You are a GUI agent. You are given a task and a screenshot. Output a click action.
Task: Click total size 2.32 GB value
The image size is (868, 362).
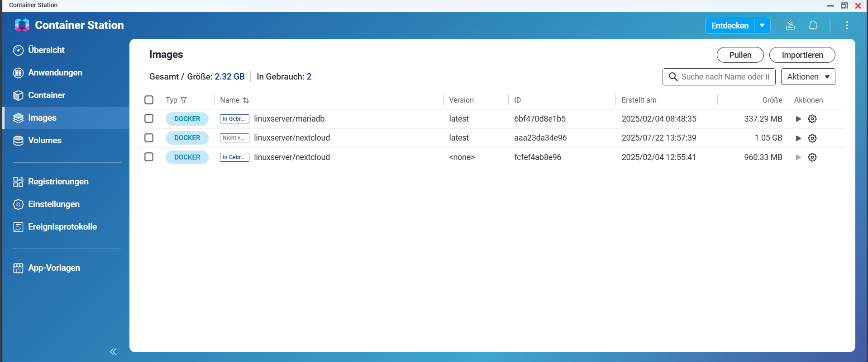229,77
